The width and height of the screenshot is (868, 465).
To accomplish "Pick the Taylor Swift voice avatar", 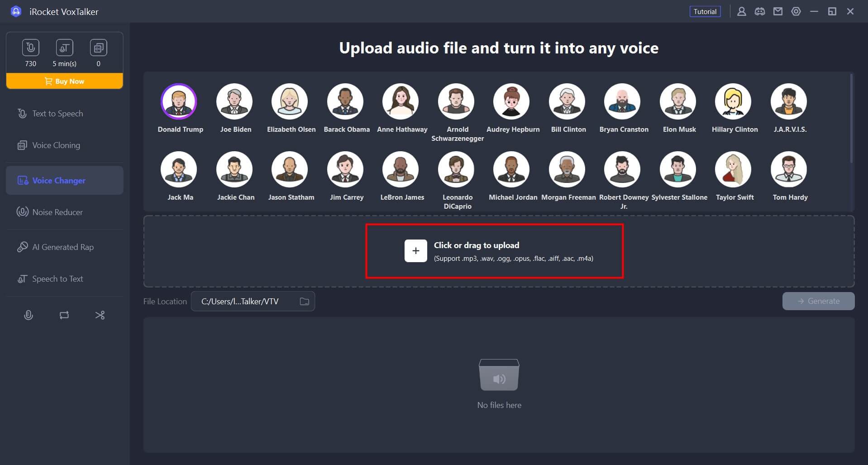I will (733, 169).
